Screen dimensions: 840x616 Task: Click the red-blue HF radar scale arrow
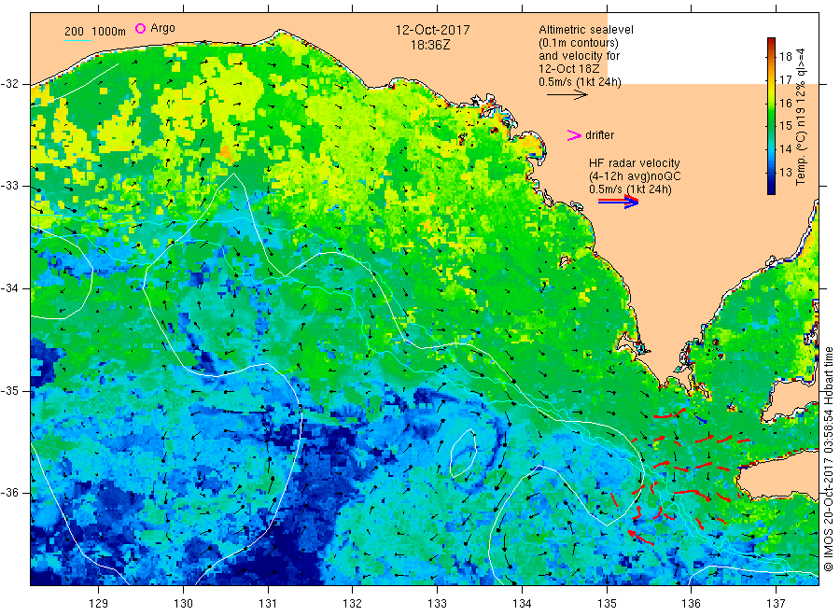pyautogui.click(x=618, y=202)
